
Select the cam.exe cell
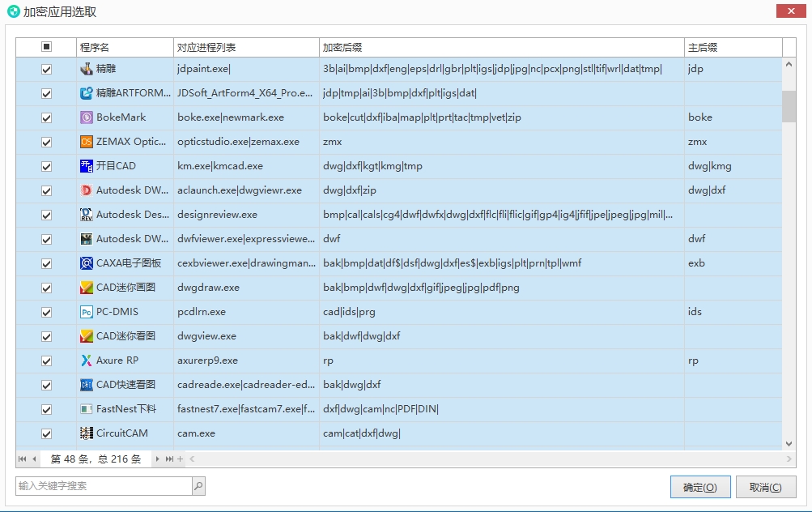coord(246,433)
